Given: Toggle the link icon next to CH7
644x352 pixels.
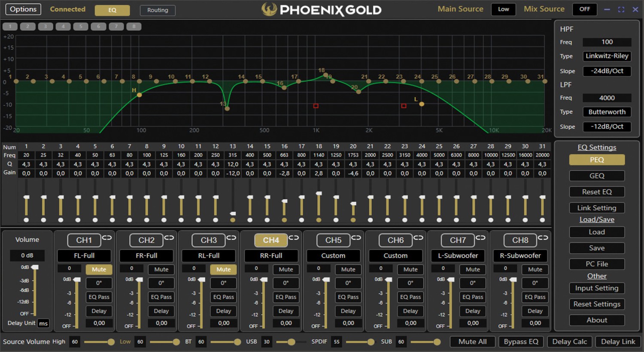Looking at the screenshot, I should tap(481, 238).
